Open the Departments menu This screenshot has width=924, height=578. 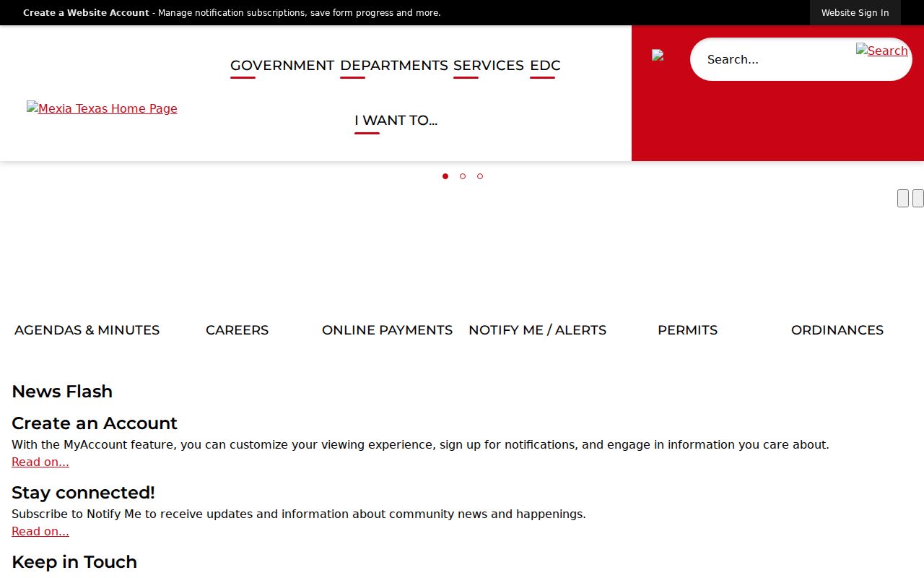[x=394, y=66]
